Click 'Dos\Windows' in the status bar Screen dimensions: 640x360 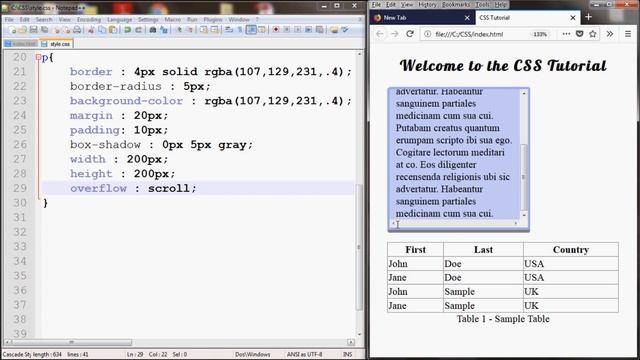point(253,354)
